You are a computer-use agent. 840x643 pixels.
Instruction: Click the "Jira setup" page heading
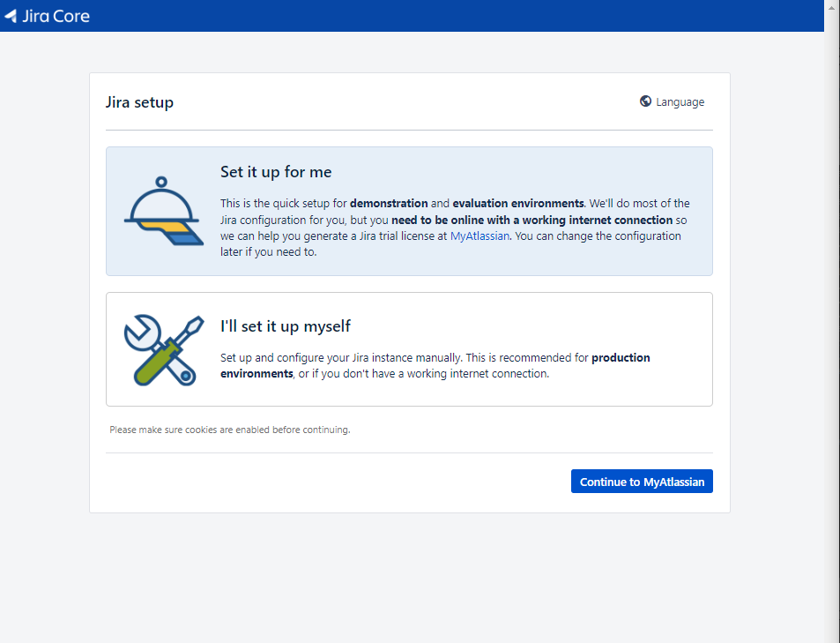coord(139,102)
